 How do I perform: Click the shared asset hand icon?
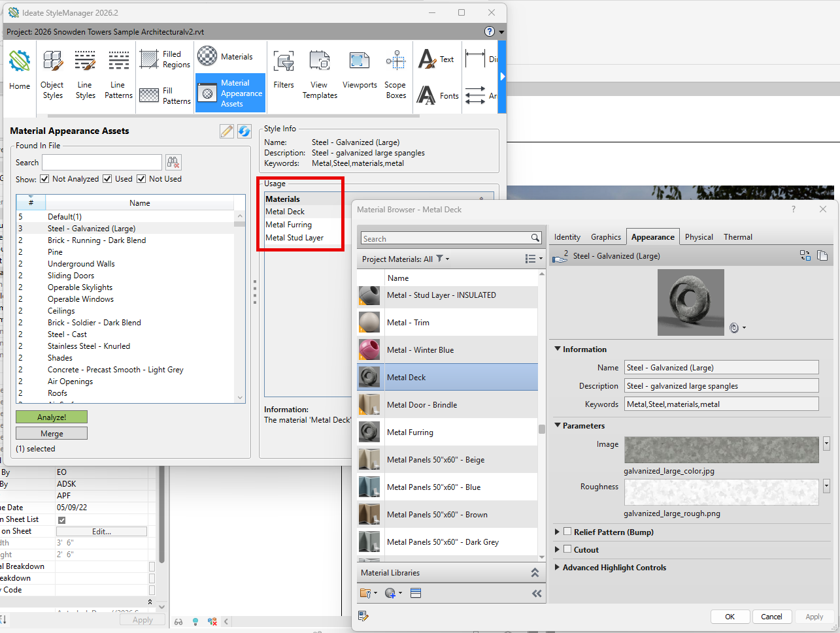point(560,257)
